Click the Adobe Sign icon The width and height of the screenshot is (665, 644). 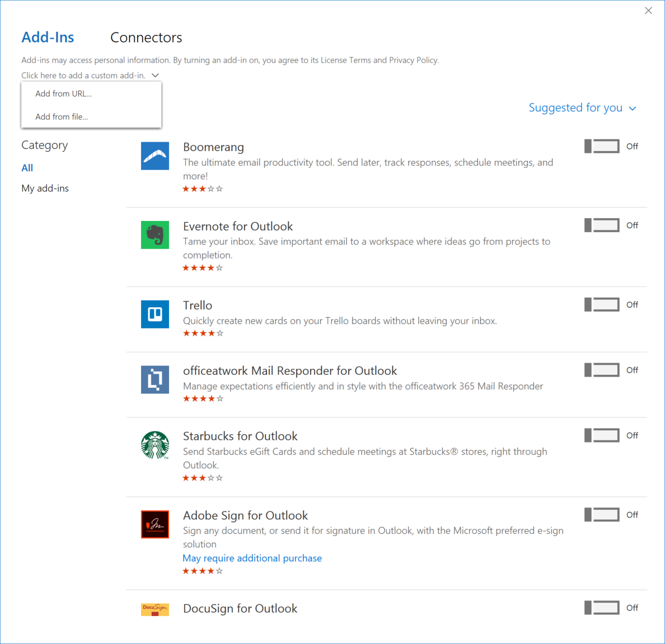pyautogui.click(x=155, y=524)
